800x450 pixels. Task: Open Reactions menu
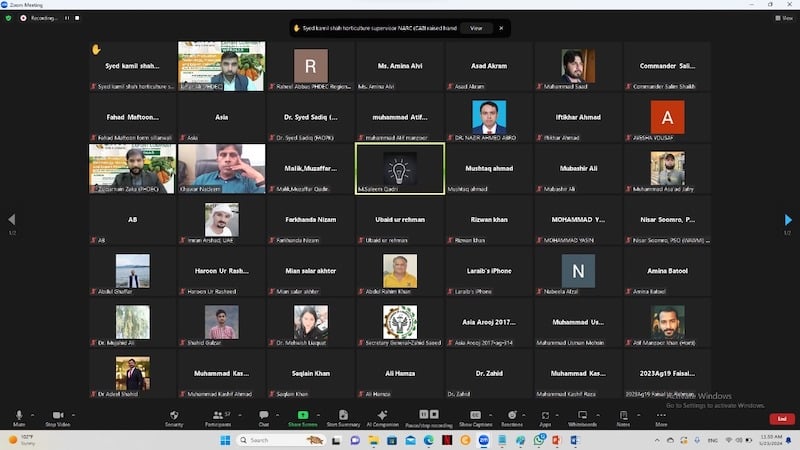(511, 416)
